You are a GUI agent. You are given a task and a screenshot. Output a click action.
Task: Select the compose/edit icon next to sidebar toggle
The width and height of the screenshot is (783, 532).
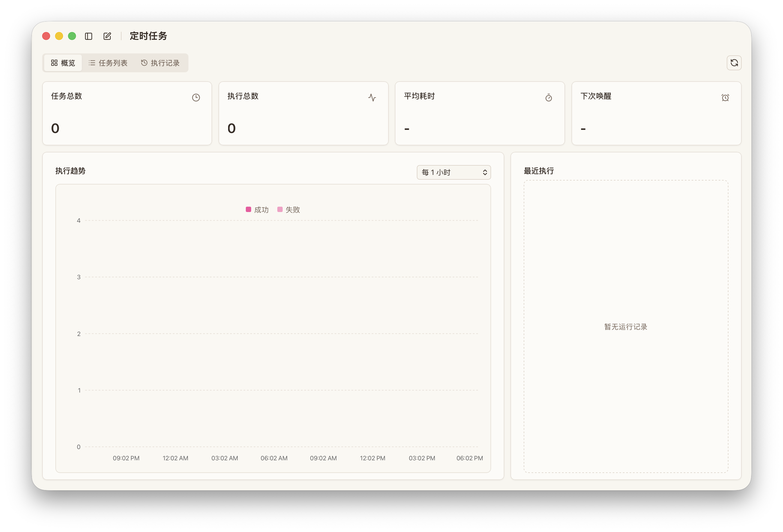tap(107, 36)
